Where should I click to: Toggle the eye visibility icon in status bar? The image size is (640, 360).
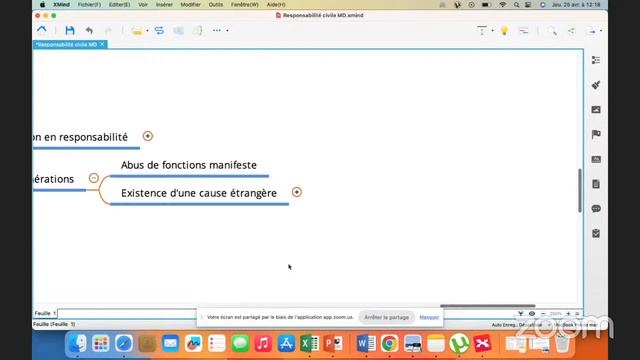[x=531, y=313]
